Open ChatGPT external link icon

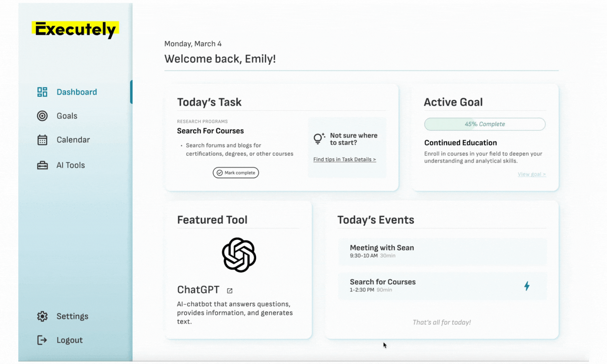click(230, 291)
